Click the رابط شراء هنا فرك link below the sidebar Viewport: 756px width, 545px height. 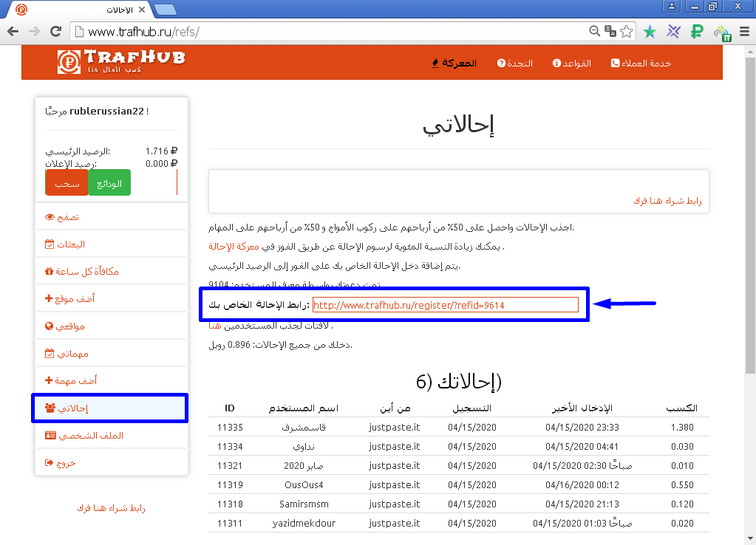click(x=112, y=508)
